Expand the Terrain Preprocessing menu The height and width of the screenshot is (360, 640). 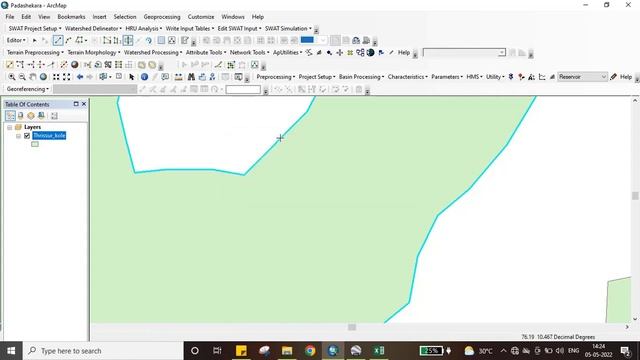(35, 53)
